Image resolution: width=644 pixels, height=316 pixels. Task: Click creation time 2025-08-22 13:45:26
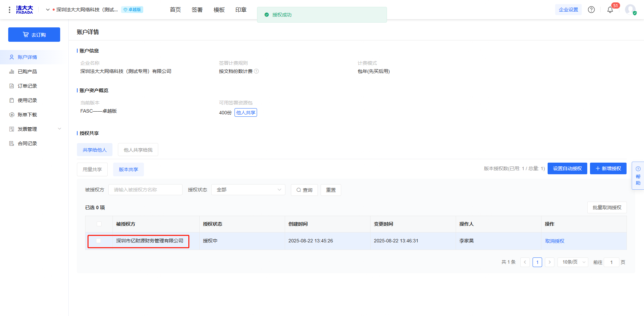(x=311, y=241)
